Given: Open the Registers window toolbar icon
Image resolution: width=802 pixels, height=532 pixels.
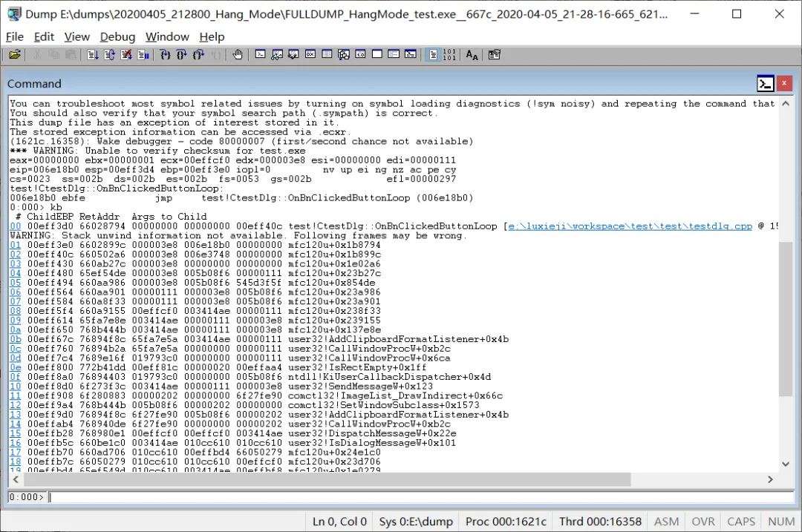Looking at the screenshot, I should (310, 55).
